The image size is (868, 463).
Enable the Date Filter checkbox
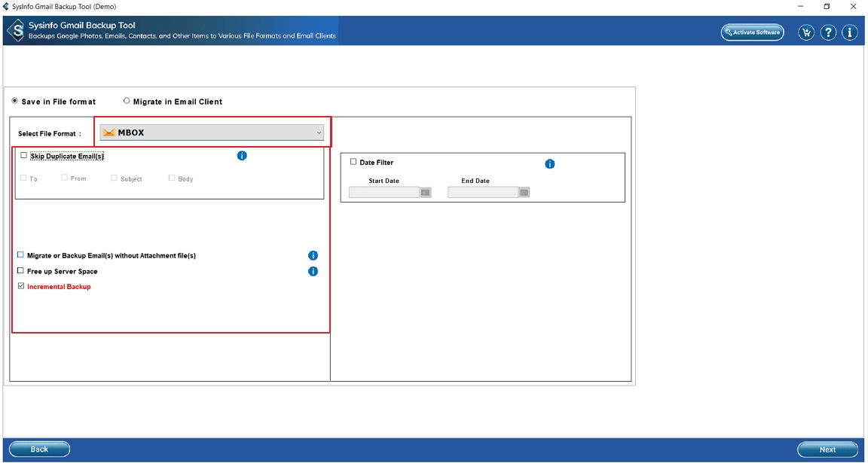tap(353, 162)
